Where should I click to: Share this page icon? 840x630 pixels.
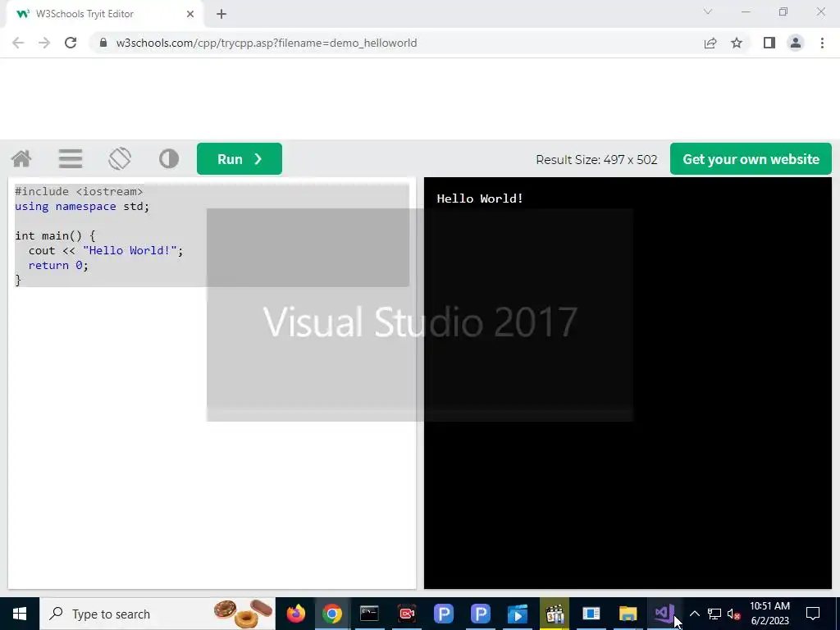[x=710, y=43]
